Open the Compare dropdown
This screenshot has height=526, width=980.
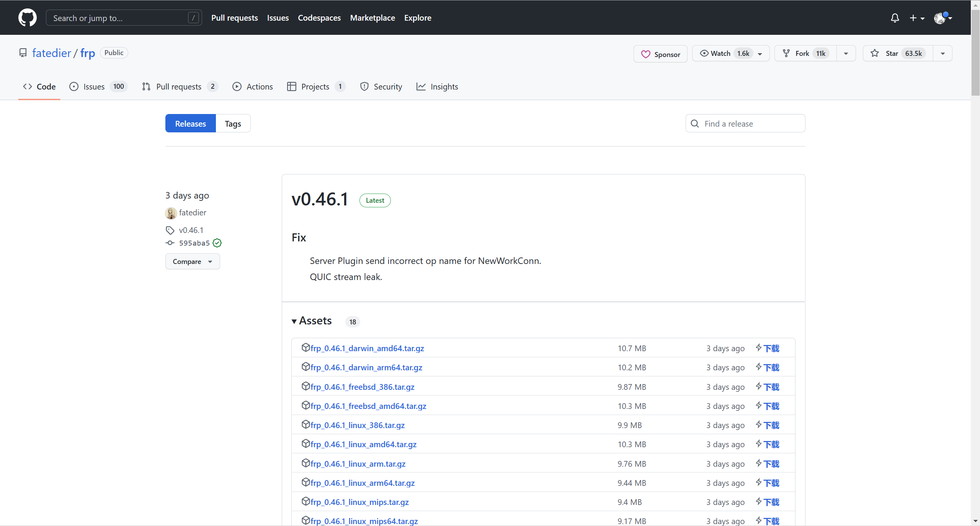[193, 262]
